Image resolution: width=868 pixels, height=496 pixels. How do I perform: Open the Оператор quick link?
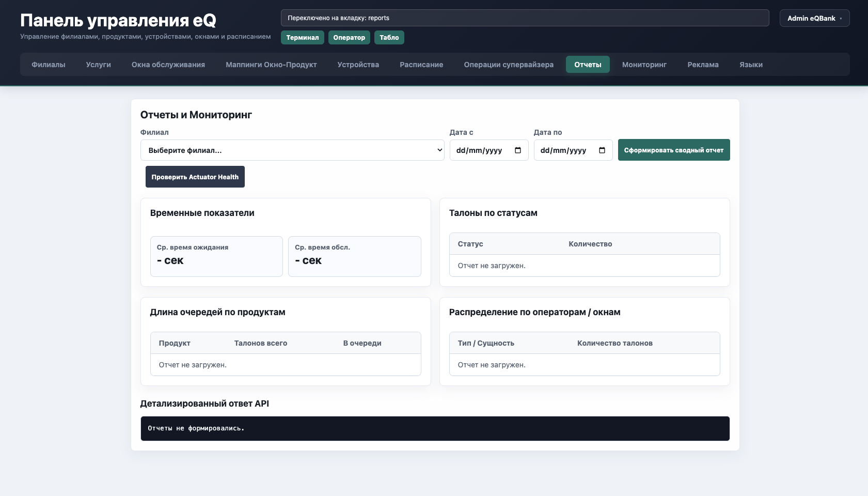[x=349, y=38]
